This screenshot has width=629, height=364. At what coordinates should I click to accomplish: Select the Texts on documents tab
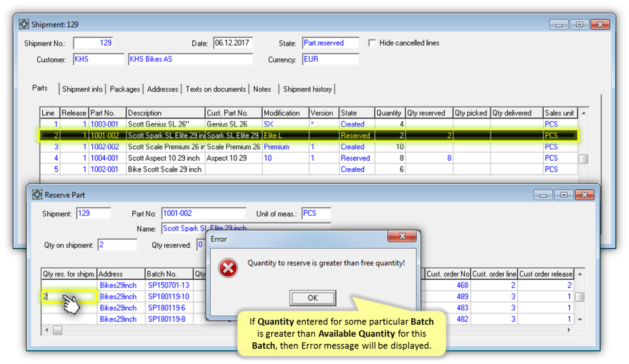tap(216, 89)
